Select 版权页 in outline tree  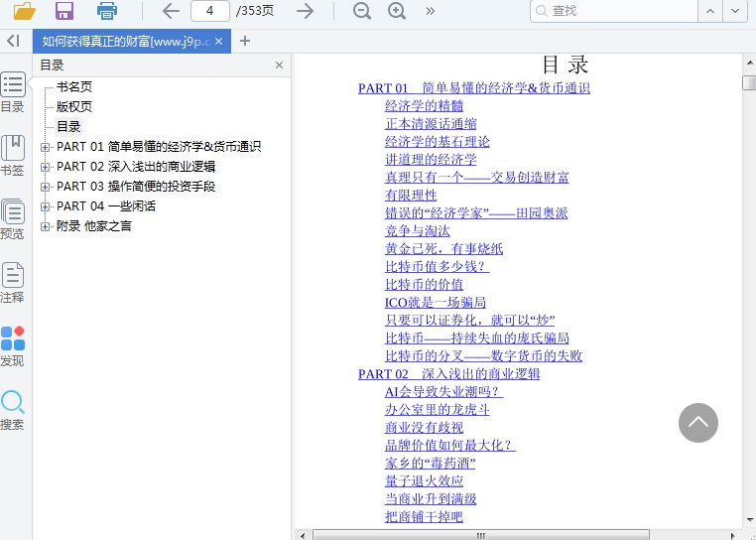(x=74, y=106)
